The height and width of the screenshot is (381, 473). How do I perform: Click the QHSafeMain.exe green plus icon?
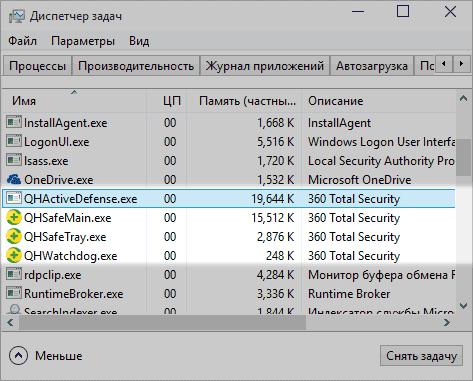[14, 217]
